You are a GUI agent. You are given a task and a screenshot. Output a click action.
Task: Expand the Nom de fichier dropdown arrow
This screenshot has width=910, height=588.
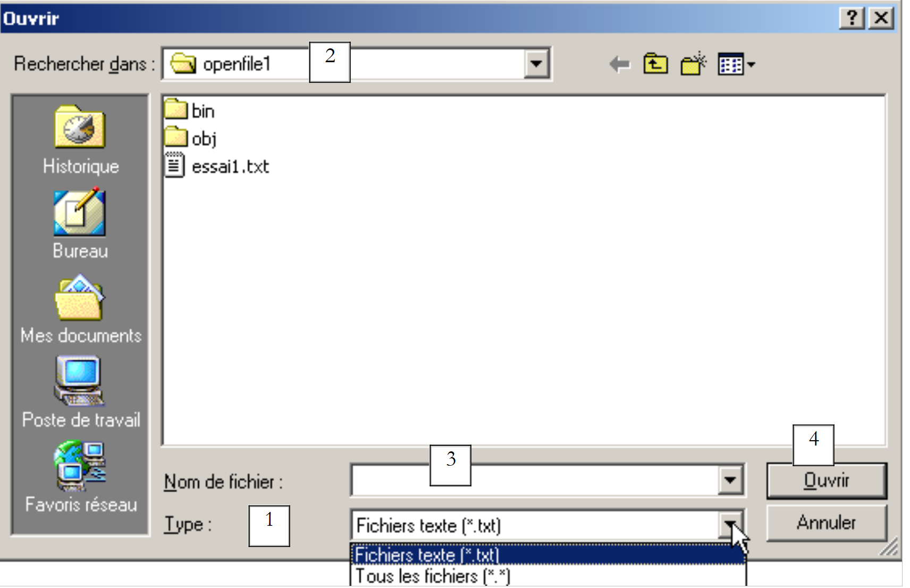pyautogui.click(x=730, y=480)
